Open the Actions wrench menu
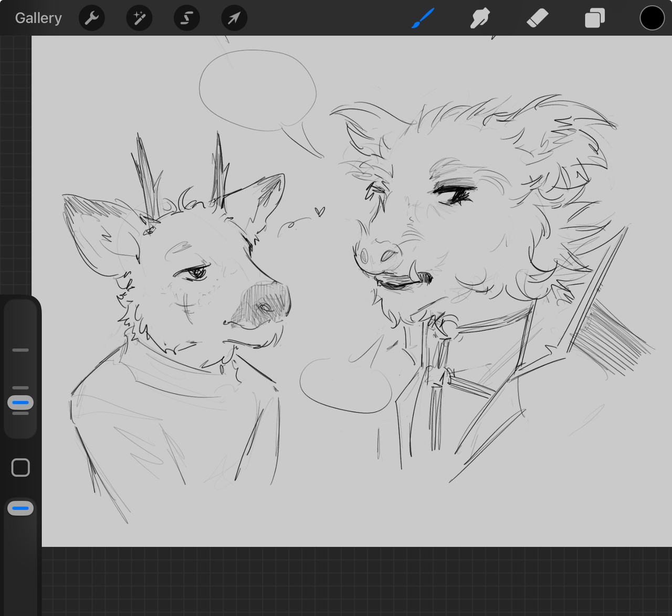Screen dimensions: 672x616 tap(92, 18)
